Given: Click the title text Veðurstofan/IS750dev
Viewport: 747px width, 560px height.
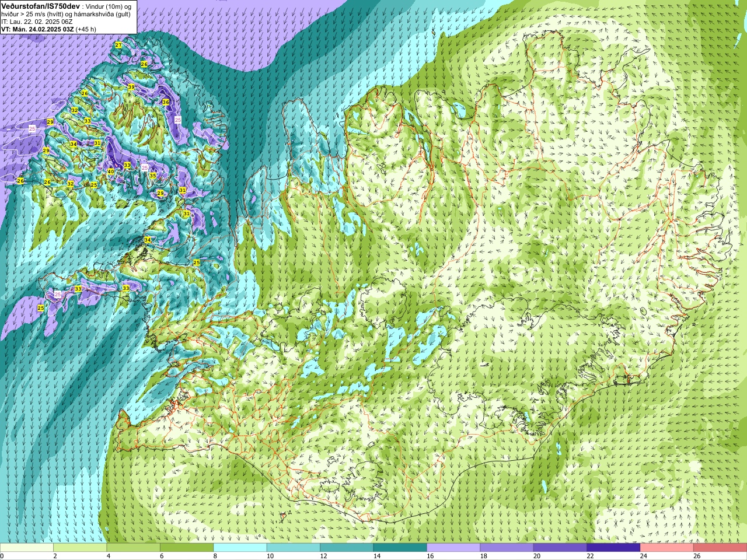Looking at the screenshot, I should 40,5.
